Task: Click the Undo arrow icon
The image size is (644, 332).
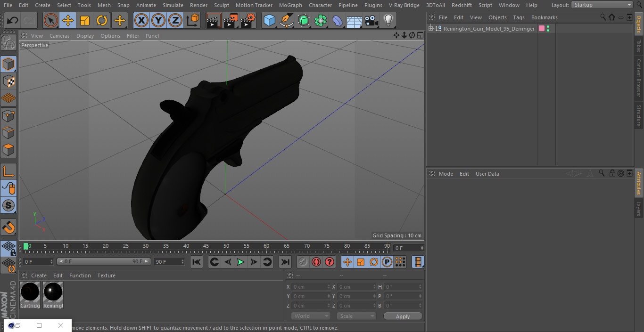Action: coord(13,21)
